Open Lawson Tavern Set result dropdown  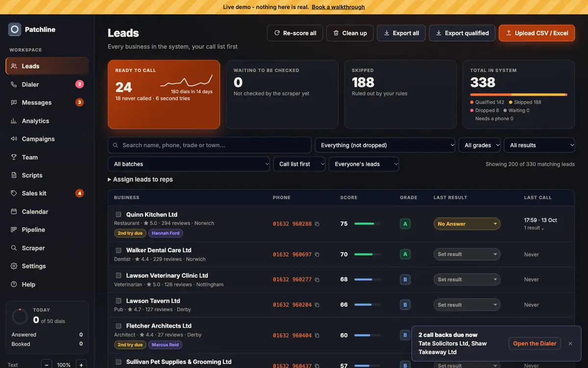tap(467, 305)
